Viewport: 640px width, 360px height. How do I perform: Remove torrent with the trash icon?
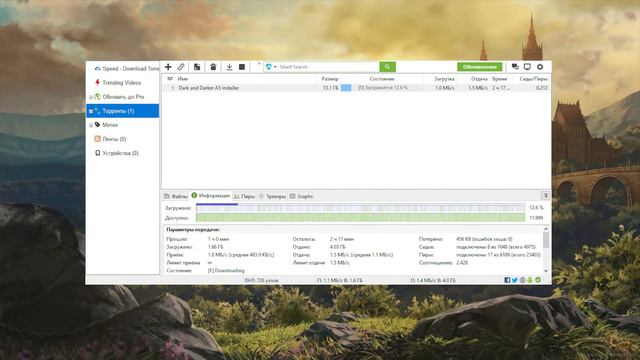click(x=213, y=67)
